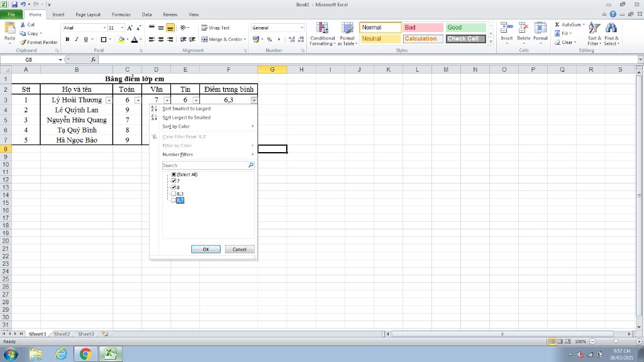Apply the Bad cell style
This screenshot has width=644, height=362.
click(x=423, y=28)
